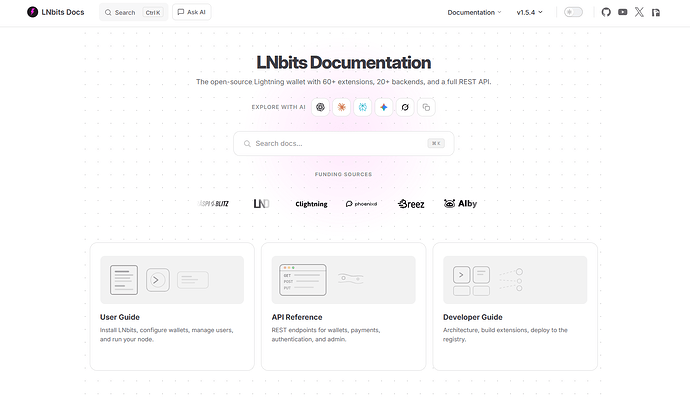Explore docs with Gemini icon
Viewport: 690px width, 397px height.
pyautogui.click(x=384, y=107)
